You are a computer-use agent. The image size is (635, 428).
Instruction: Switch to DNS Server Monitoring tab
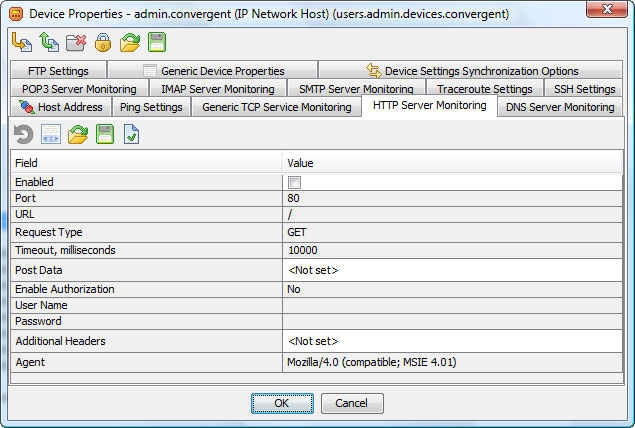click(560, 107)
